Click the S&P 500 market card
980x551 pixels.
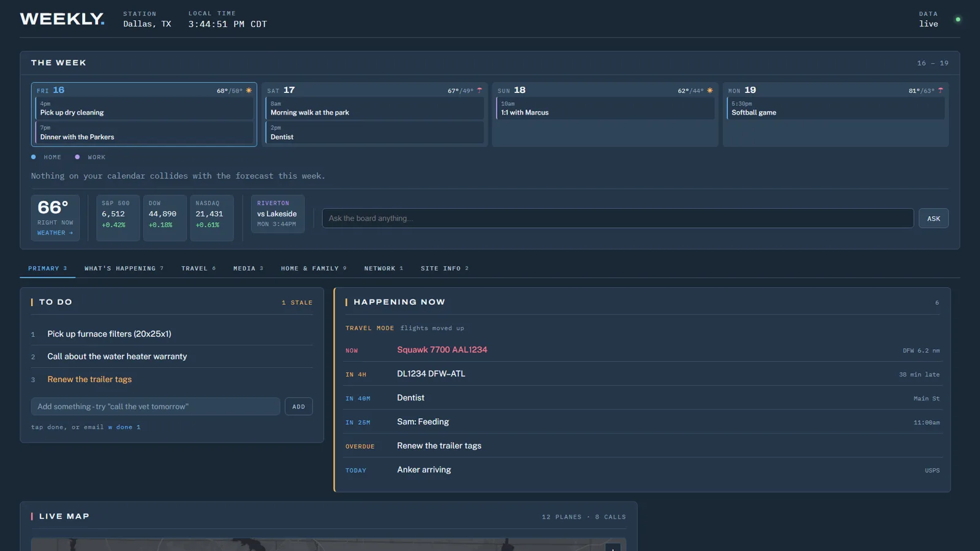point(118,218)
